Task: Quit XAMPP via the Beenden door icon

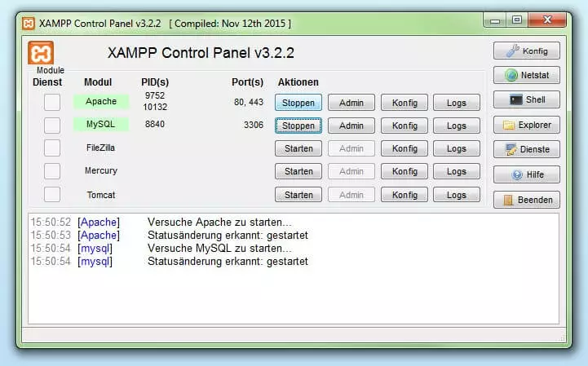Action: pyautogui.click(x=509, y=201)
